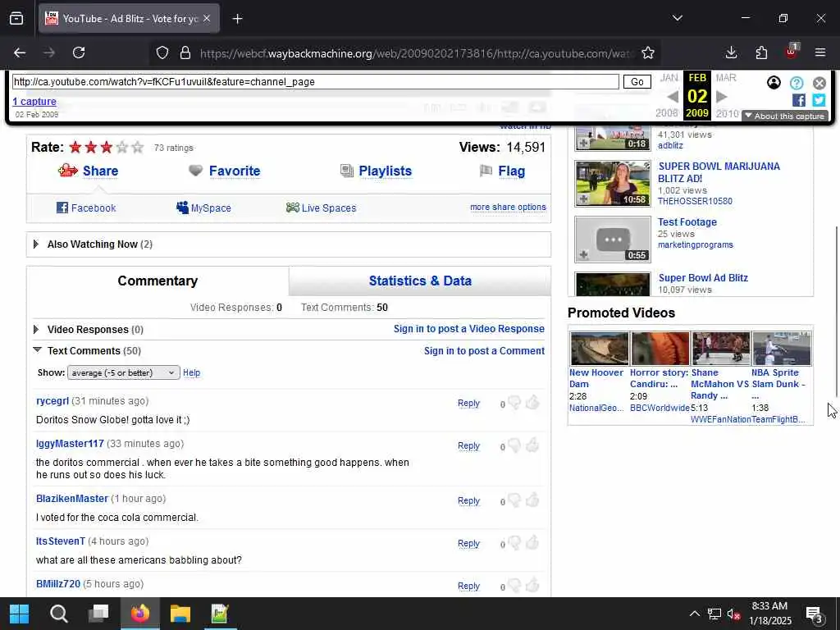Rate the video five stars
The image size is (840, 630).
[138, 147]
